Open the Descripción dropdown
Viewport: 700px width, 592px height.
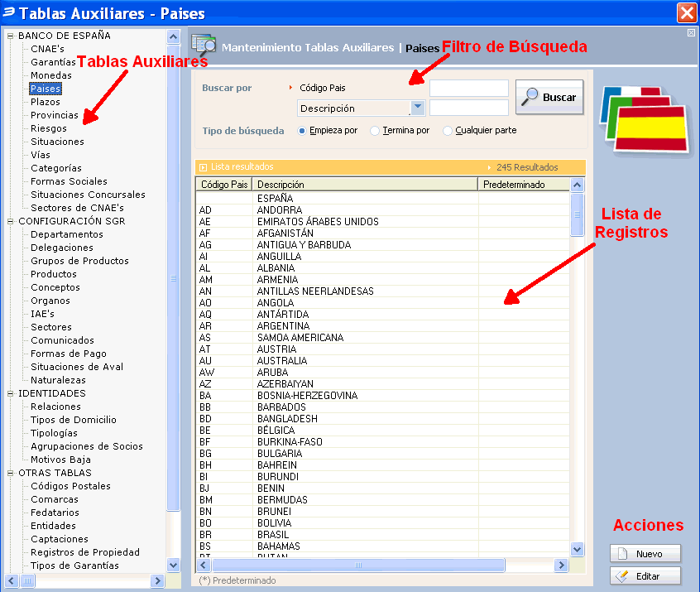[x=417, y=108]
